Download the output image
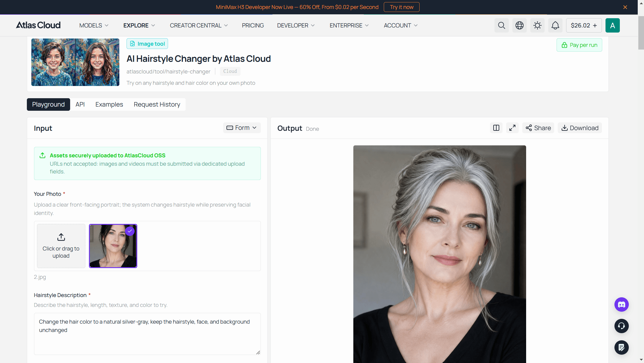 tap(580, 128)
